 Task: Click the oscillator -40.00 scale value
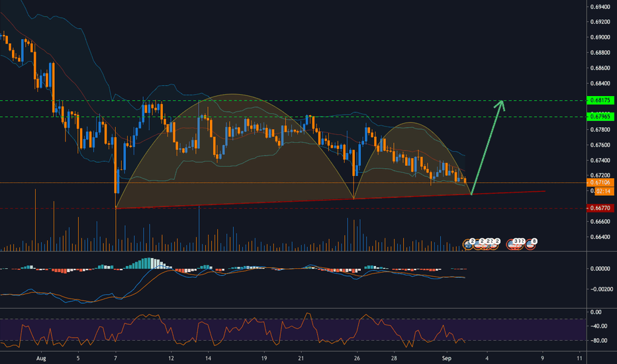(x=600, y=326)
